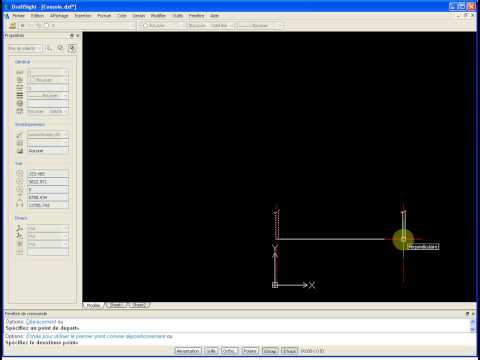Click the layer manager icon in toolbar
The width and height of the screenshot is (480, 360).
pyautogui.click(x=13, y=25)
